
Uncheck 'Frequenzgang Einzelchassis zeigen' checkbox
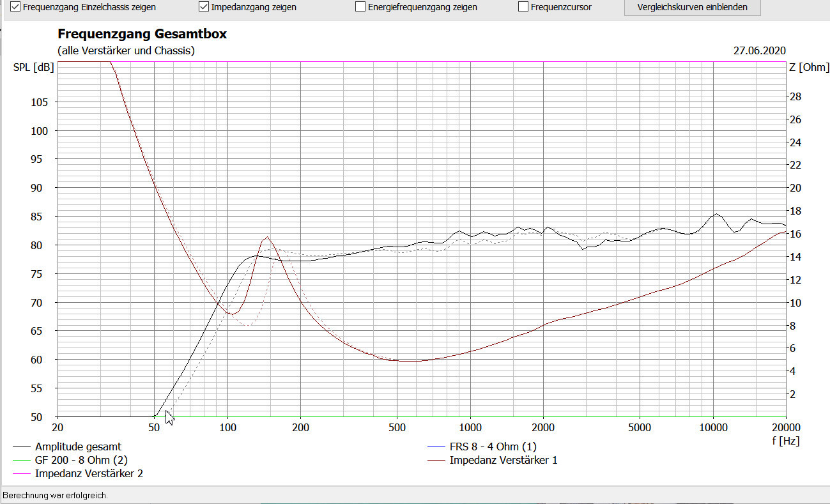tap(15, 7)
